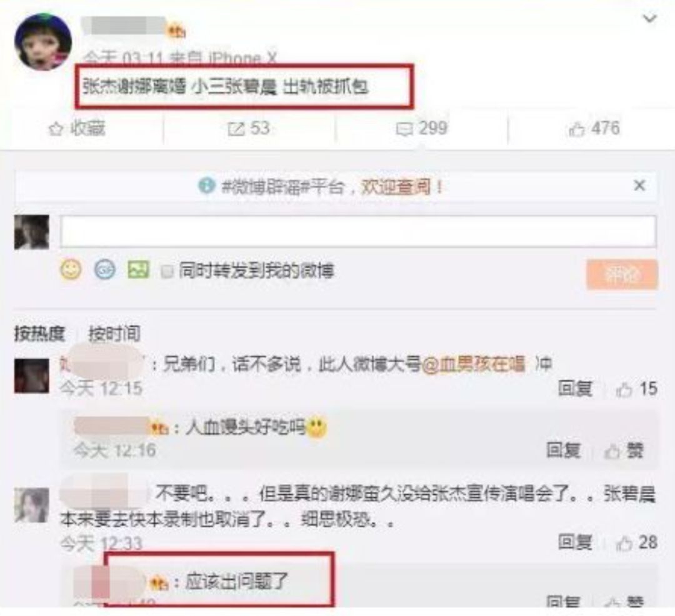Open the 欢迎查阅 link in the notice
Image resolution: width=675 pixels, height=616 pixels.
[396, 187]
